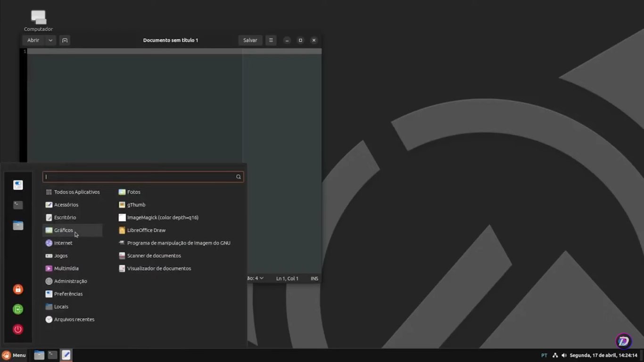Shut down via the red power icon
The width and height of the screenshot is (644, 362).
[18, 329]
